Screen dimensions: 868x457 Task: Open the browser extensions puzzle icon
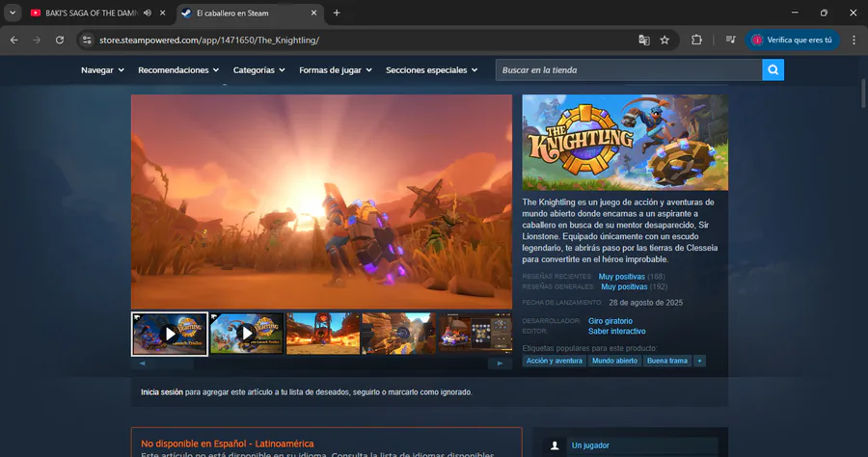pos(696,40)
